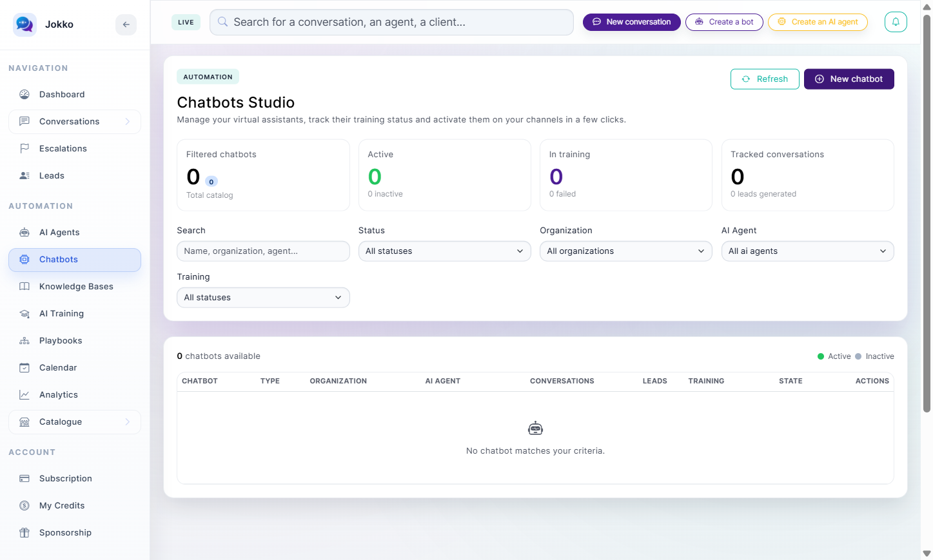Click the Subscription card icon
The image size is (933, 560).
(x=25, y=478)
